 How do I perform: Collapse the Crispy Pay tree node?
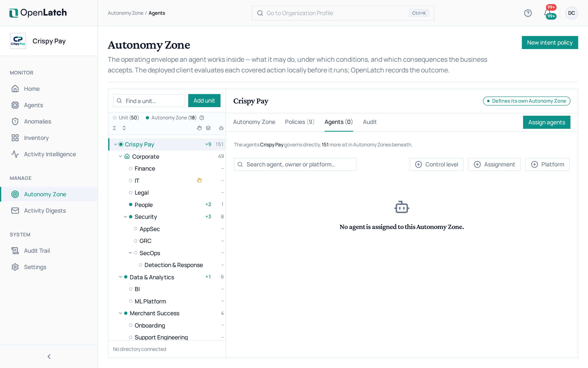pyautogui.click(x=115, y=144)
